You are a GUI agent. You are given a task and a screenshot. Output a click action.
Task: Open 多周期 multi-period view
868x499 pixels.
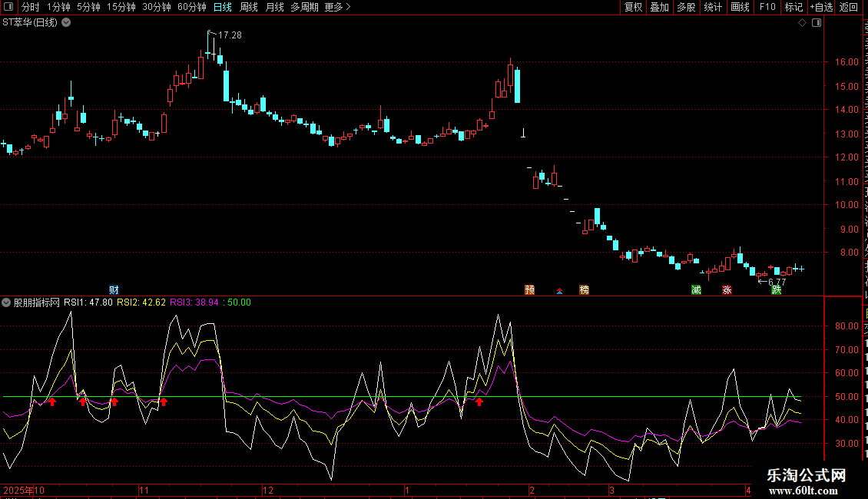(x=304, y=7)
